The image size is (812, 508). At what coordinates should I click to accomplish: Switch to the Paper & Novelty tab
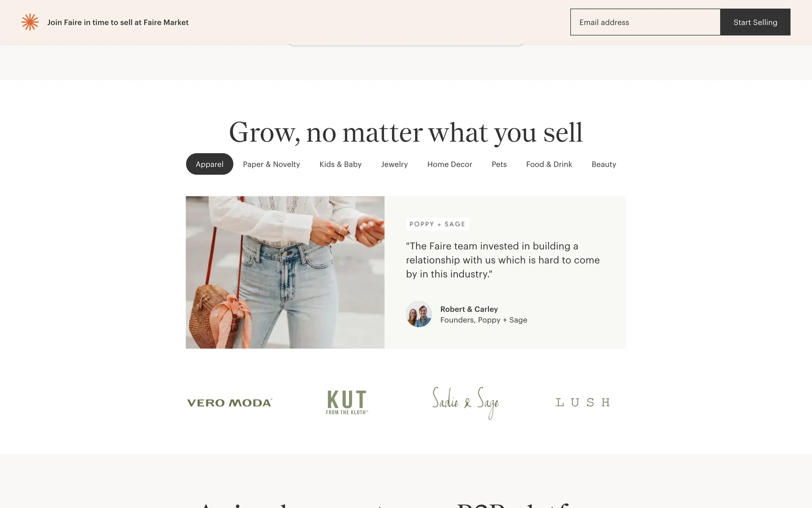coord(271,164)
